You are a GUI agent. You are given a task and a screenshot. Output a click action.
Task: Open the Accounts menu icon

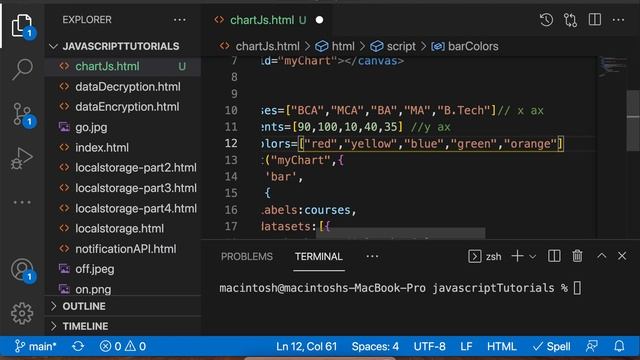click(x=22, y=270)
